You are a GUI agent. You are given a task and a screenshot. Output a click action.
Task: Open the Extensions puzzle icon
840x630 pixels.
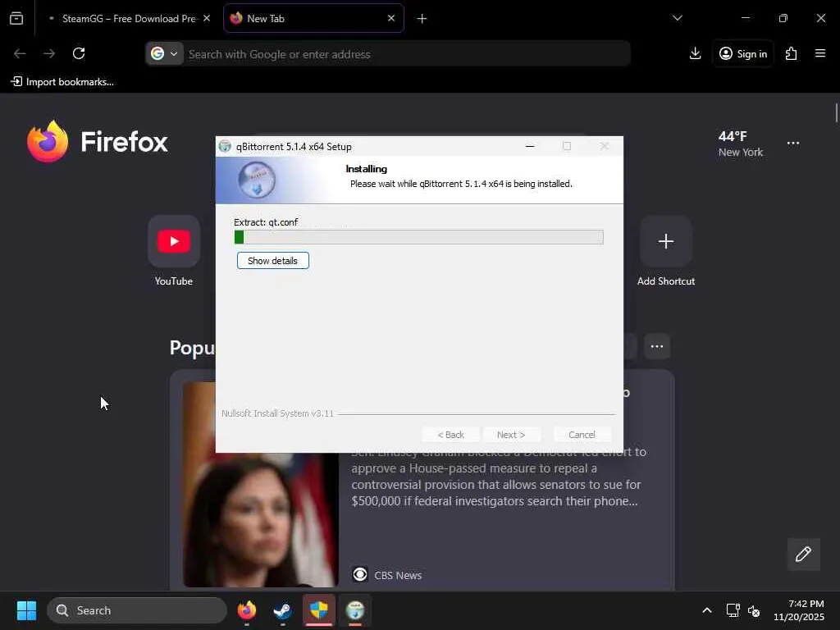[792, 53]
